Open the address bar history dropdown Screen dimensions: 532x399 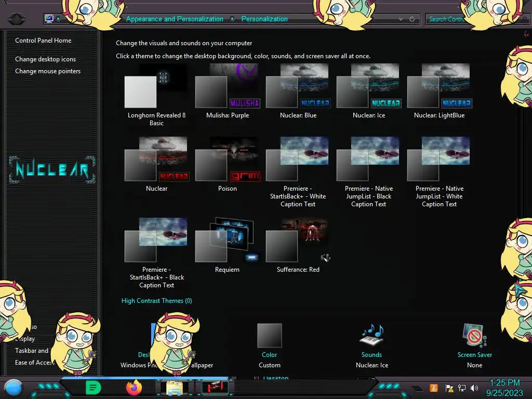401,19
